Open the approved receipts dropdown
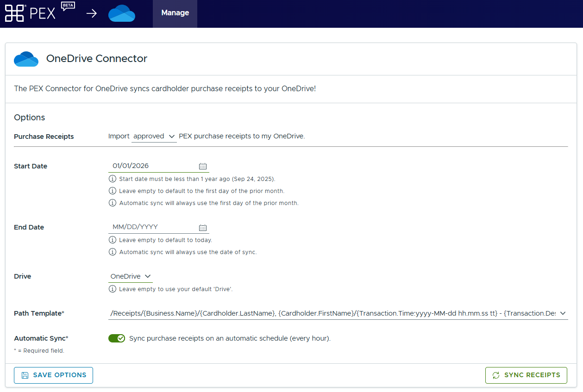Image resolution: width=583 pixels, height=392 pixels. coord(154,137)
